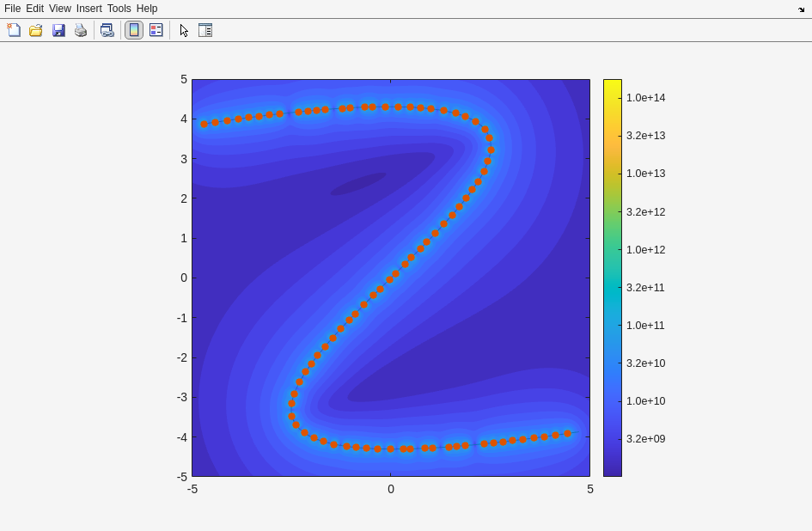812x531 pixels.
Task: Toggle the Insert Colorbar button
Action: click(134, 30)
